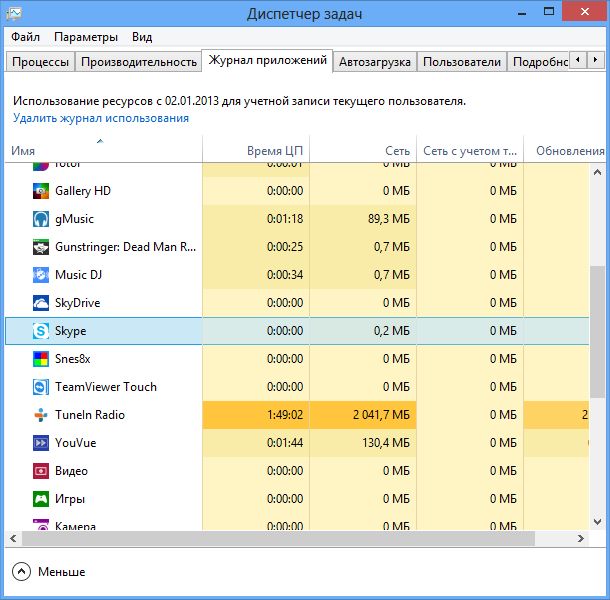This screenshot has width=610, height=600.
Task: Click the SkyDrive cloud icon
Action: [x=41, y=303]
